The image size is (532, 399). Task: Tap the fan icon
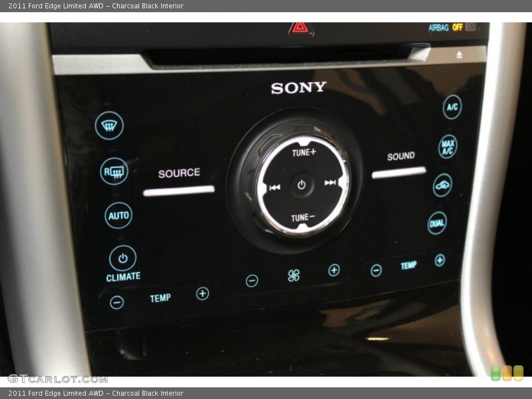pos(294,275)
